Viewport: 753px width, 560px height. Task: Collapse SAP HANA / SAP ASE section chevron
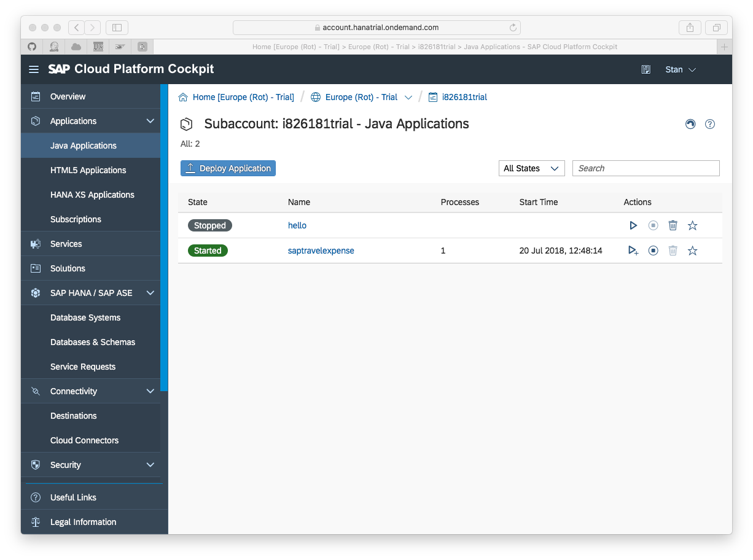(x=150, y=293)
